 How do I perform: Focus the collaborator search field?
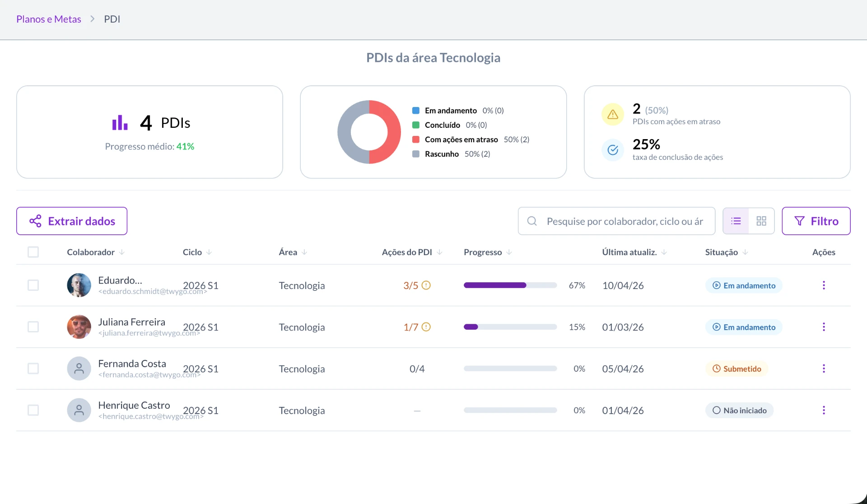(616, 221)
